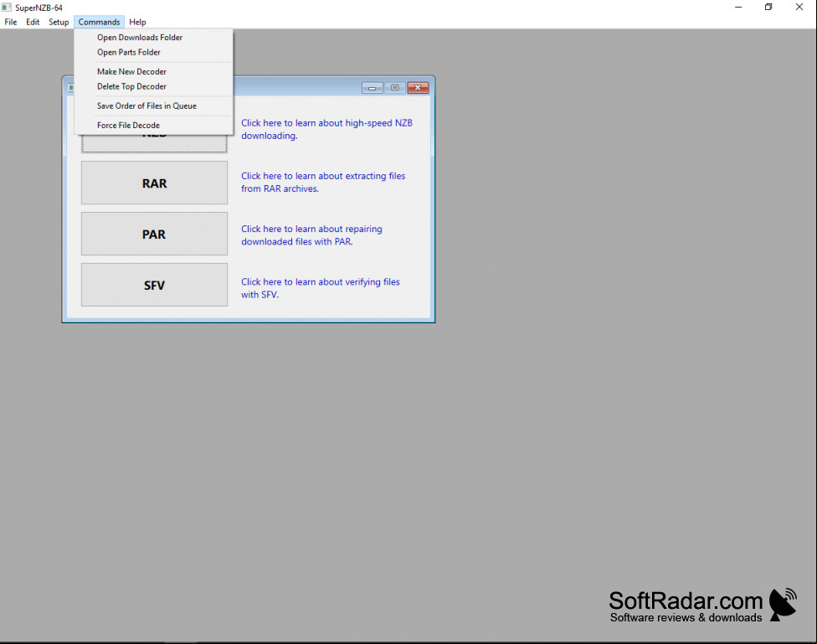817x644 pixels.
Task: Select Make New Decoder
Action: 154,71
